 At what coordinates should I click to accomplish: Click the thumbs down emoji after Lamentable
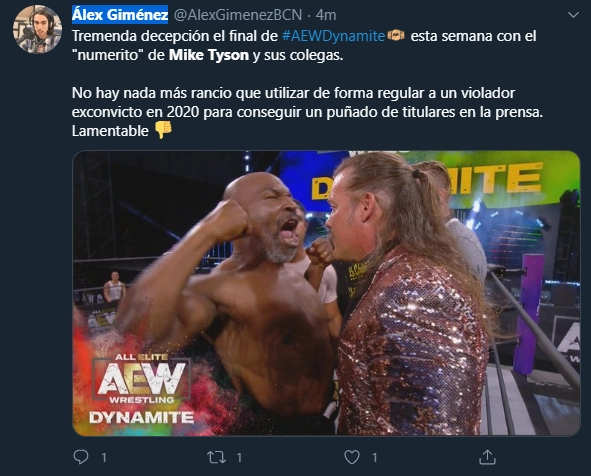(x=163, y=130)
